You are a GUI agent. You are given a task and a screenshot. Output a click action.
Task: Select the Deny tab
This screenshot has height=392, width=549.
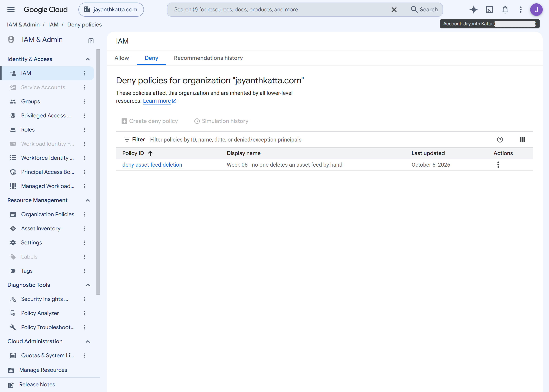pyautogui.click(x=151, y=58)
